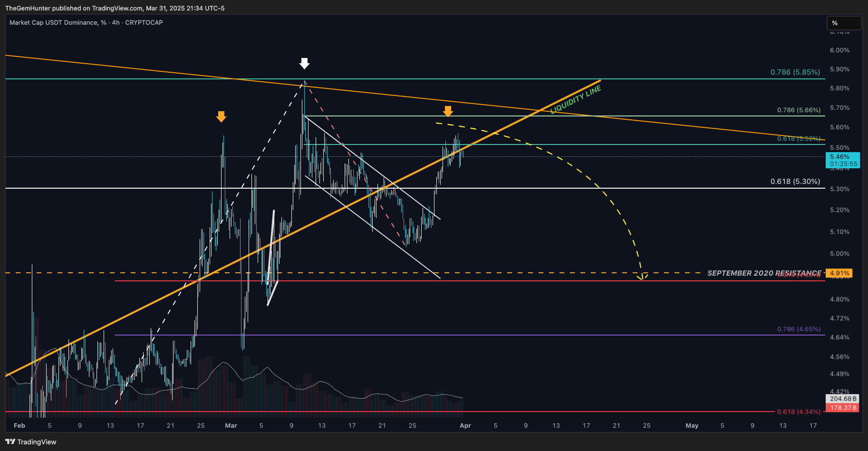Select the 0.618 (4.34%) Fibonacci label
Screen dimensions: 868x451
point(799,412)
